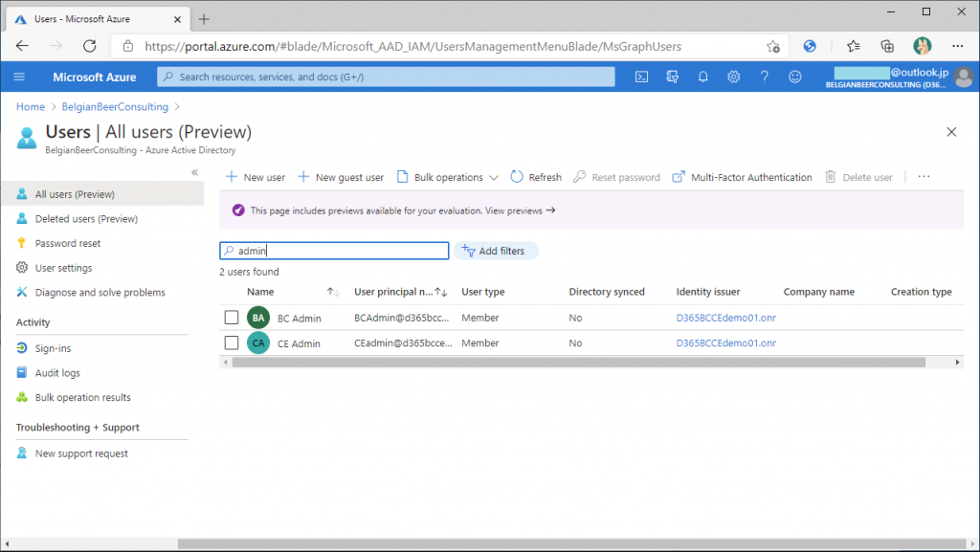Open BC Admin's identity issuer link
980x552 pixels.
coord(726,318)
